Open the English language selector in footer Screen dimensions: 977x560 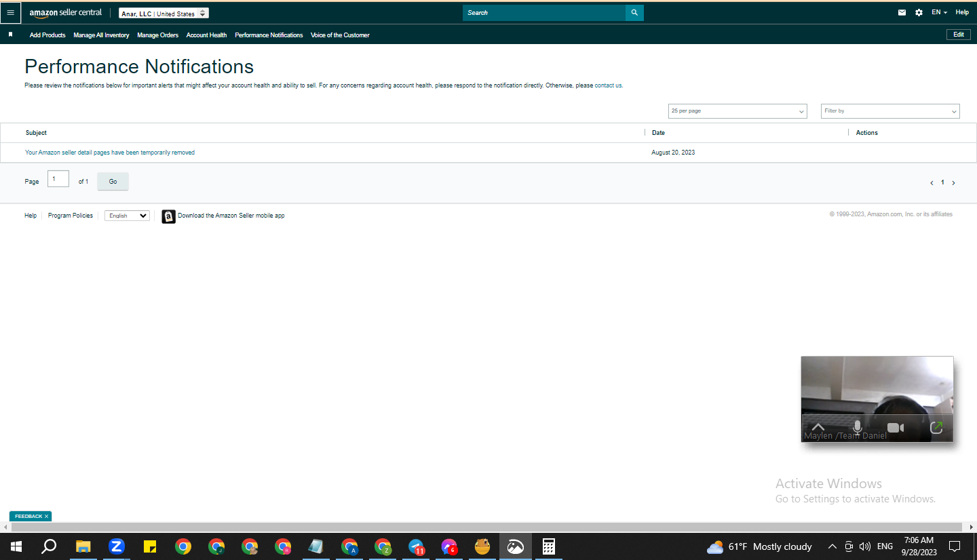pyautogui.click(x=127, y=216)
